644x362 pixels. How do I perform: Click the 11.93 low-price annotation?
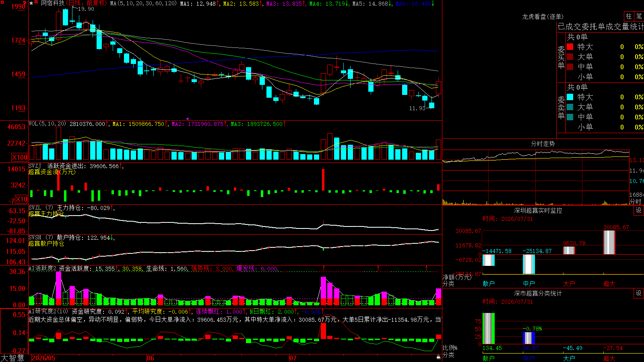coord(417,108)
